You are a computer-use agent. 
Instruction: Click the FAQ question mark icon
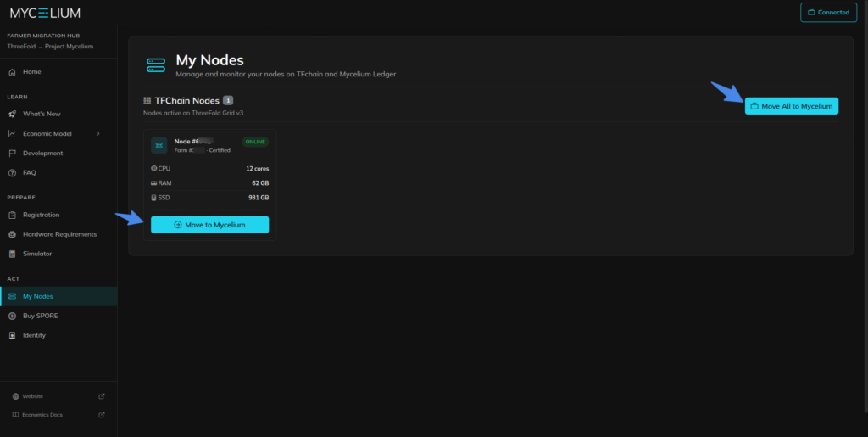(x=13, y=173)
